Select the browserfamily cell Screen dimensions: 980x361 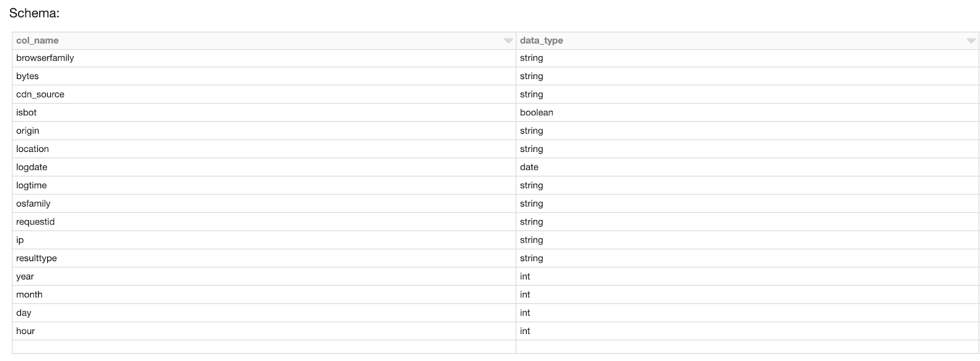pos(45,58)
